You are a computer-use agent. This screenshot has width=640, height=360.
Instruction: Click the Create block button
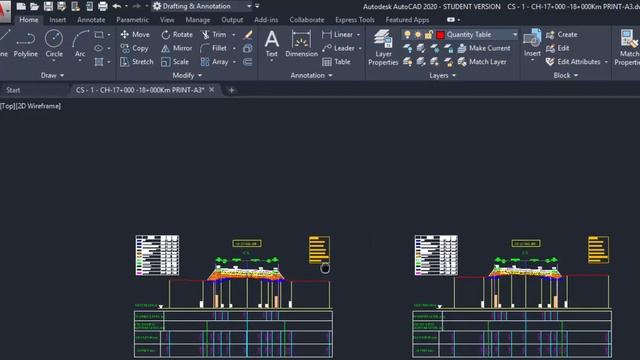[562, 35]
